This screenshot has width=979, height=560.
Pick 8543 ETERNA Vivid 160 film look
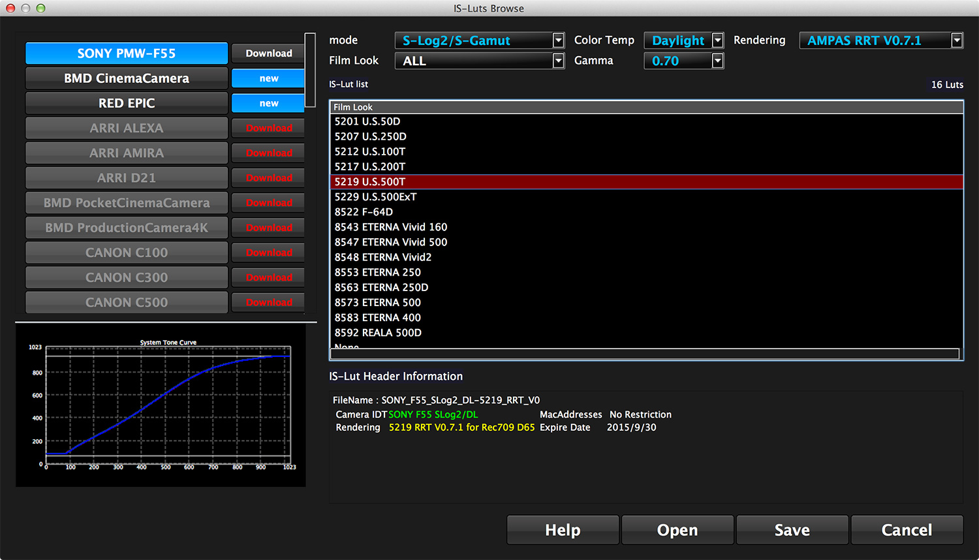pyautogui.click(x=390, y=227)
